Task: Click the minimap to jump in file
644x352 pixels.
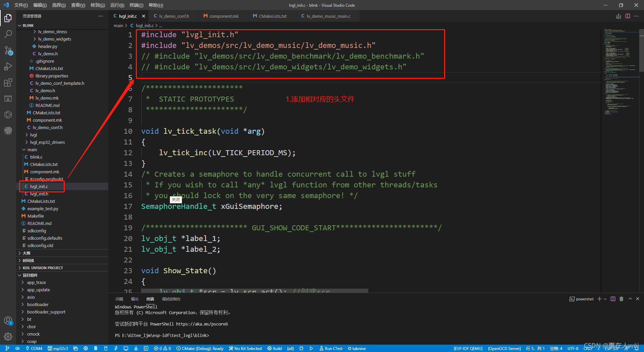Action: coord(621,67)
